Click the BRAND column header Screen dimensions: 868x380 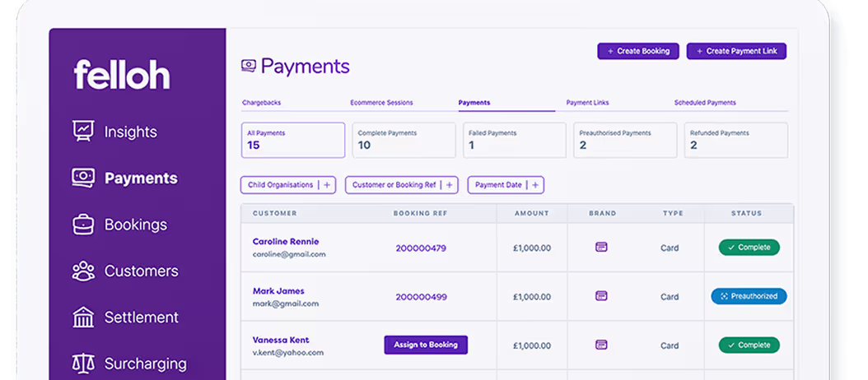point(602,214)
